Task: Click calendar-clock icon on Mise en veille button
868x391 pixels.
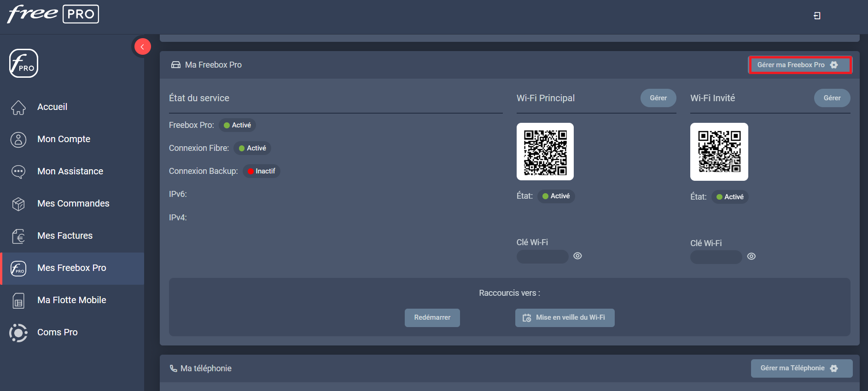Action: tap(527, 318)
